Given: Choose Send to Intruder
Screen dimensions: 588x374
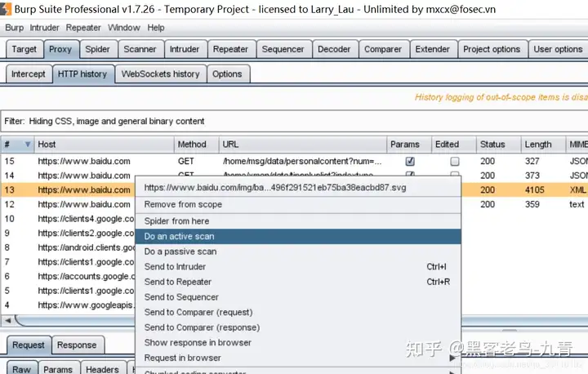Looking at the screenshot, I should pyautogui.click(x=298, y=267).
